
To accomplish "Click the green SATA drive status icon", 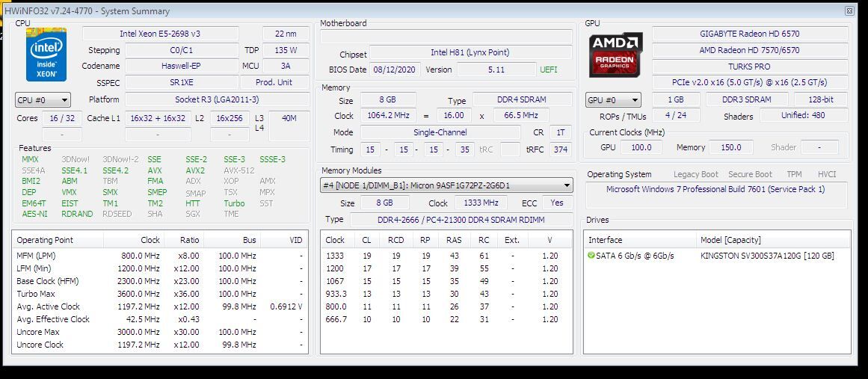I will pyautogui.click(x=591, y=256).
